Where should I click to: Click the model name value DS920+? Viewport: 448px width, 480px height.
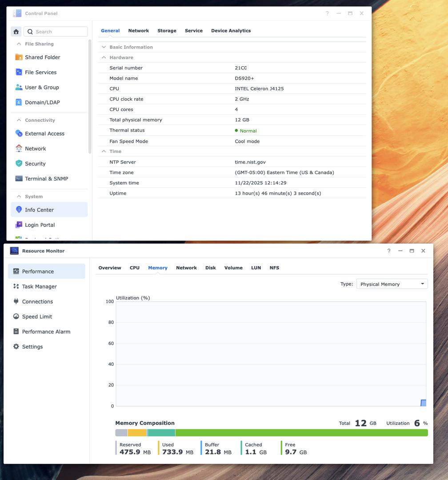[x=244, y=78]
